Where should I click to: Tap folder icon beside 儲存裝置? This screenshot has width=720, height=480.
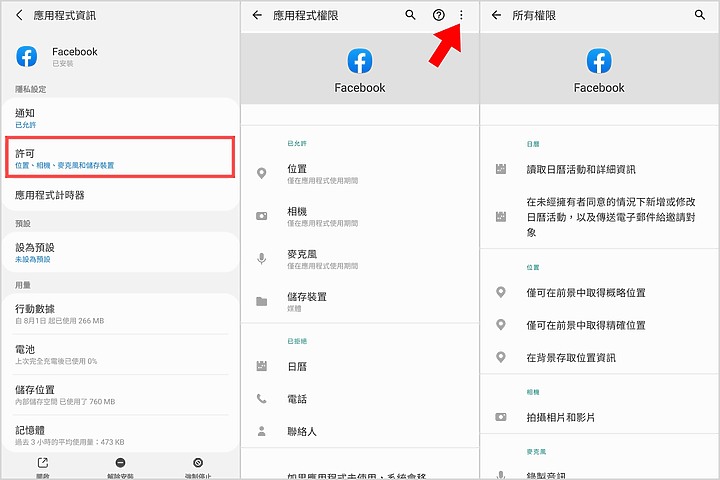pyautogui.click(x=262, y=301)
